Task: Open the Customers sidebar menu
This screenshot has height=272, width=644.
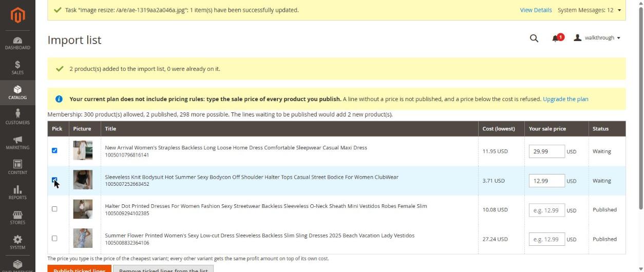Action: coord(17,118)
